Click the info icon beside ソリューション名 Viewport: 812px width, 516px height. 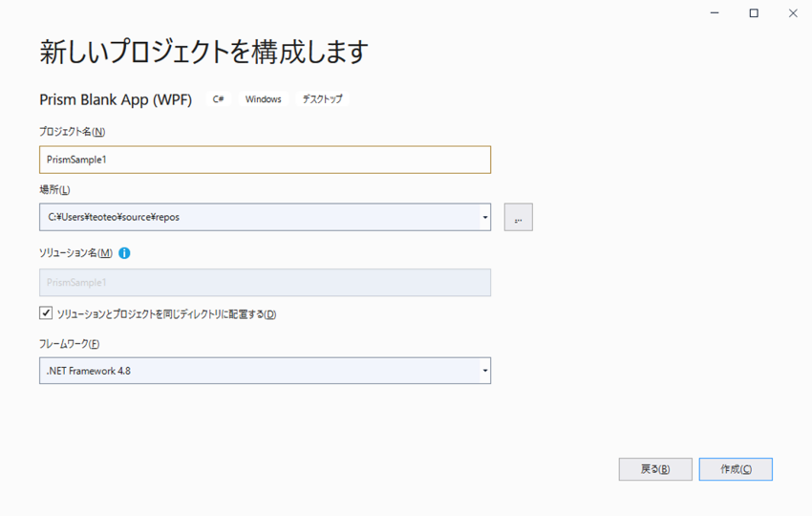[124, 253]
